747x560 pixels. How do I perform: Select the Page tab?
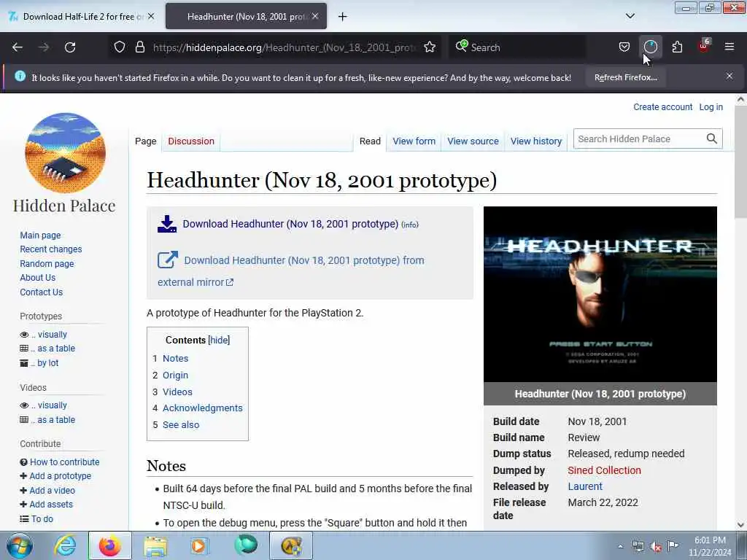[146, 141]
